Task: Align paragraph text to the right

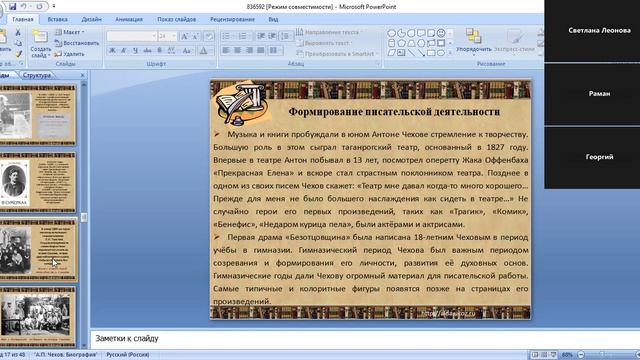Action: pyautogui.click(x=249, y=50)
